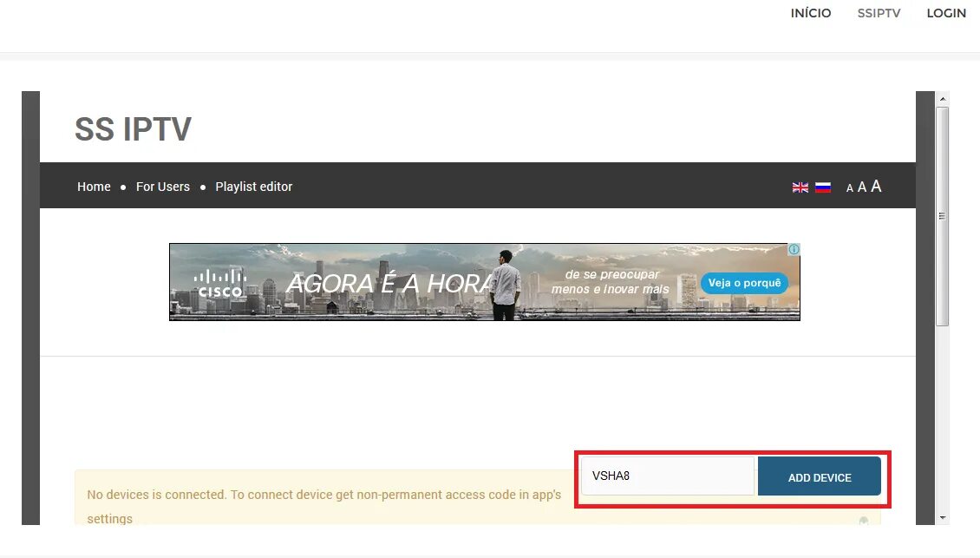Click the vertical scrollbar thumb

pyautogui.click(x=943, y=216)
